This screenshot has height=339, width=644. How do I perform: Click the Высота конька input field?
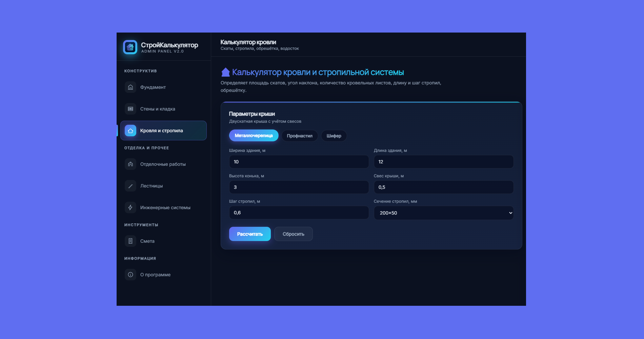pyautogui.click(x=299, y=187)
